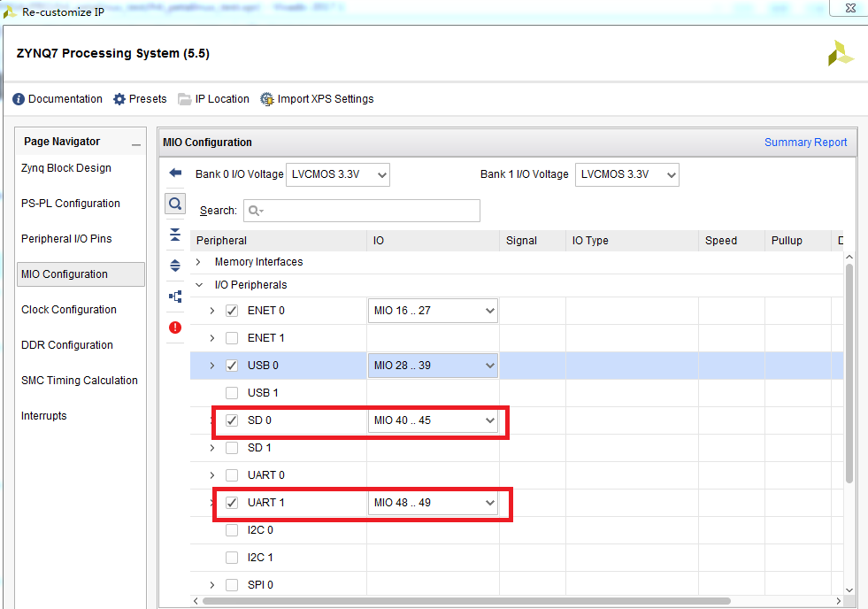Enable the I2C 1 checkbox
The width and height of the screenshot is (868, 609).
point(232,558)
